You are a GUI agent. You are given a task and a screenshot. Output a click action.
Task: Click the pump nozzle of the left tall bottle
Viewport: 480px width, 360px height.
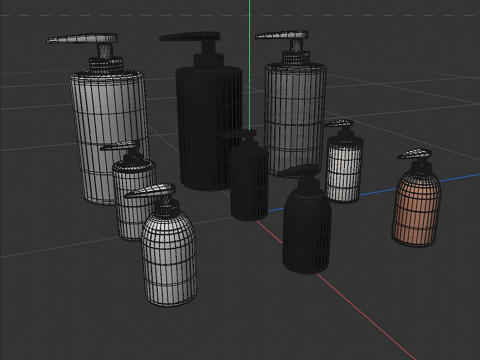click(82, 39)
